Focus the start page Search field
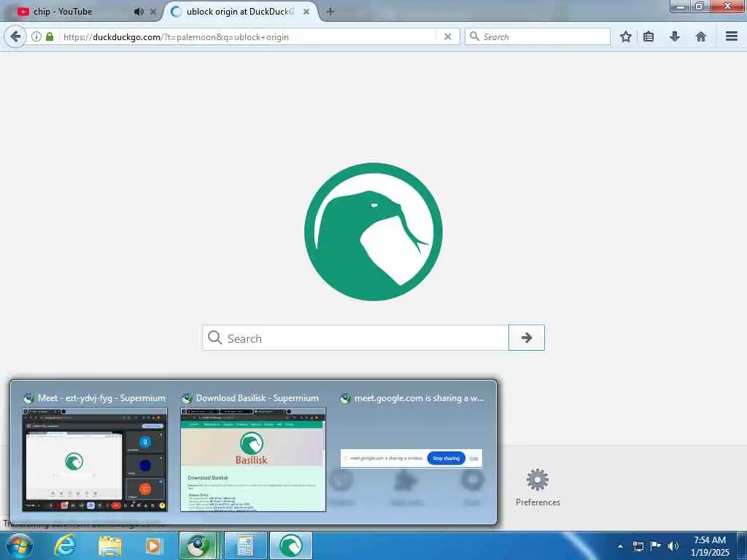This screenshot has width=747, height=560. point(355,338)
